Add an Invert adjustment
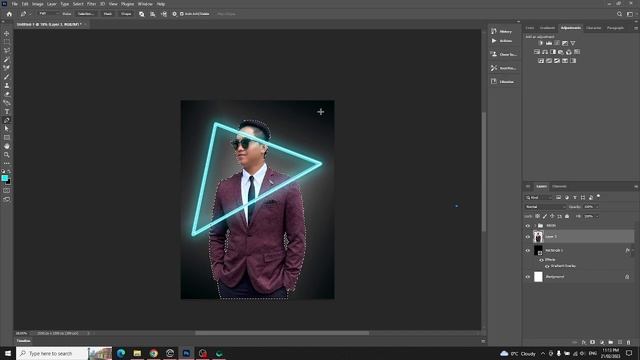The height and width of the screenshot is (360, 640). (541, 61)
